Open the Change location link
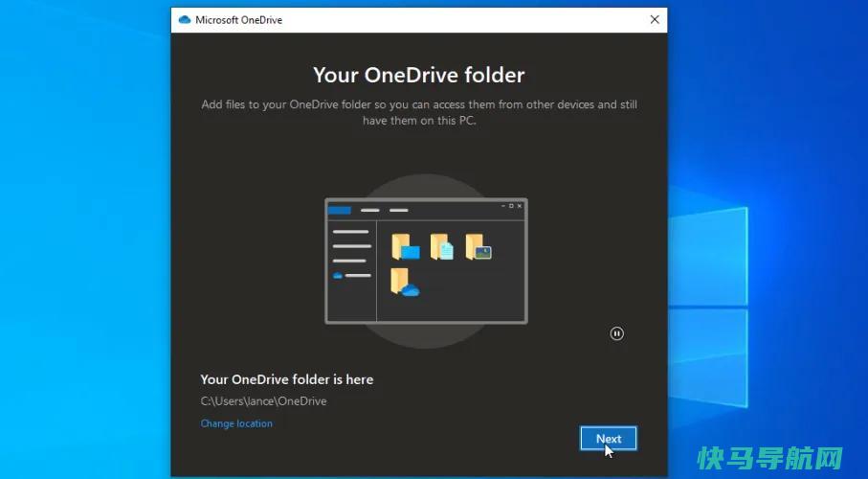Screen dimensions: 868x479 pyautogui.click(x=236, y=423)
